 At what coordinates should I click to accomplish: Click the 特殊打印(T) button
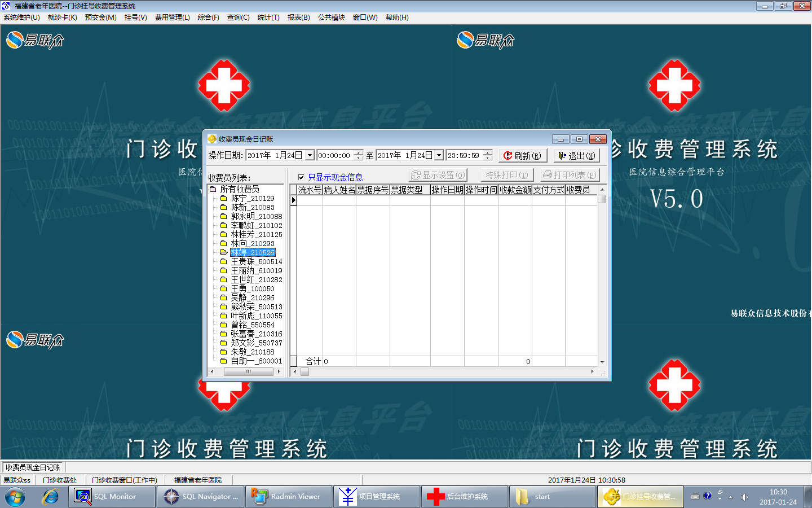click(507, 175)
